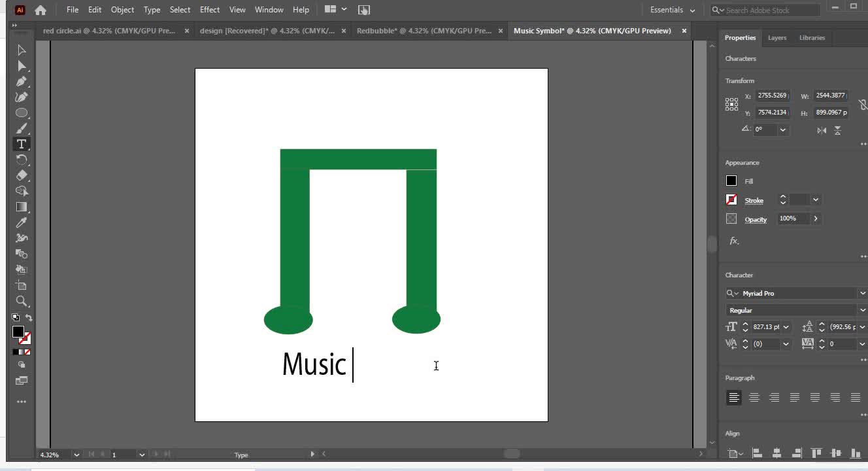868x471 pixels.
Task: Set paragraph to align left
Action: coord(734,397)
